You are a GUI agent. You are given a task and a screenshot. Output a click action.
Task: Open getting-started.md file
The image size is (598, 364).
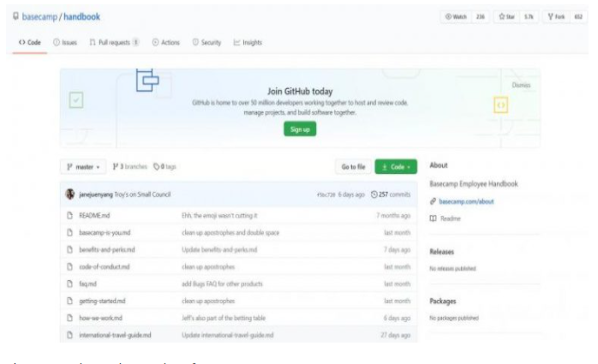[102, 301]
